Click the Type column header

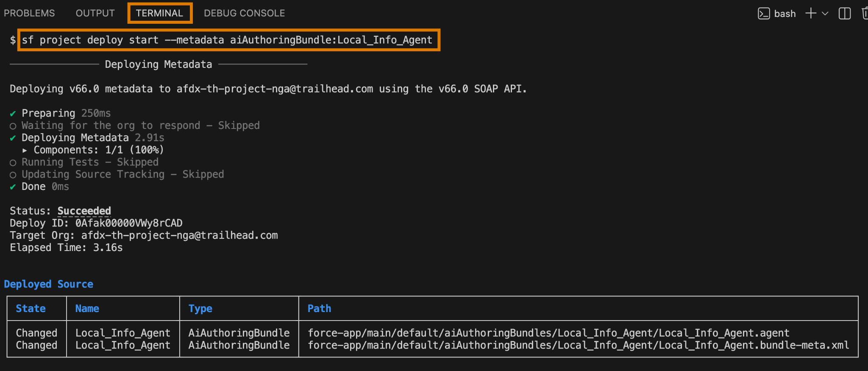tap(200, 309)
